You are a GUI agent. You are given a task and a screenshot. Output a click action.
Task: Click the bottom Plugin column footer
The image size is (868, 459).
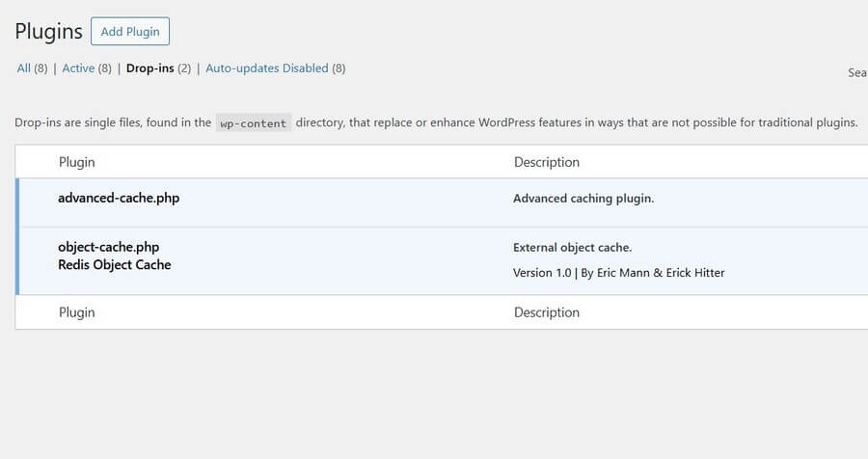point(77,312)
